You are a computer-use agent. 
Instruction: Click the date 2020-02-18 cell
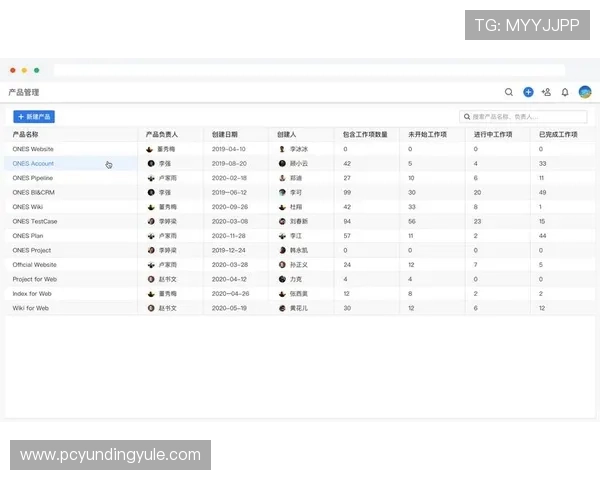click(229, 178)
